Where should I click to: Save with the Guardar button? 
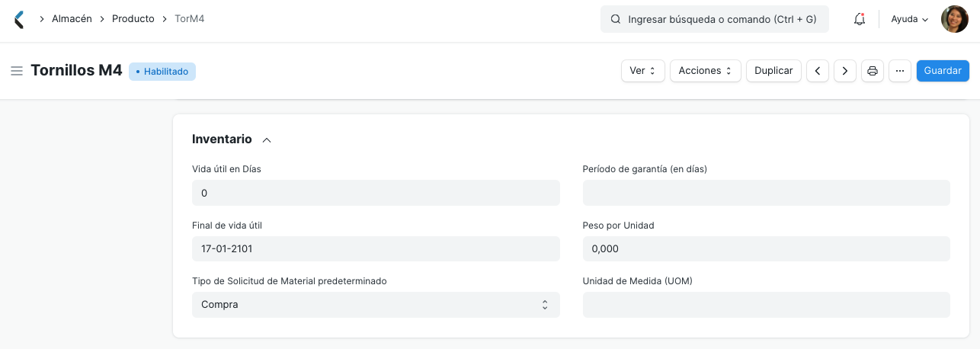tap(943, 71)
